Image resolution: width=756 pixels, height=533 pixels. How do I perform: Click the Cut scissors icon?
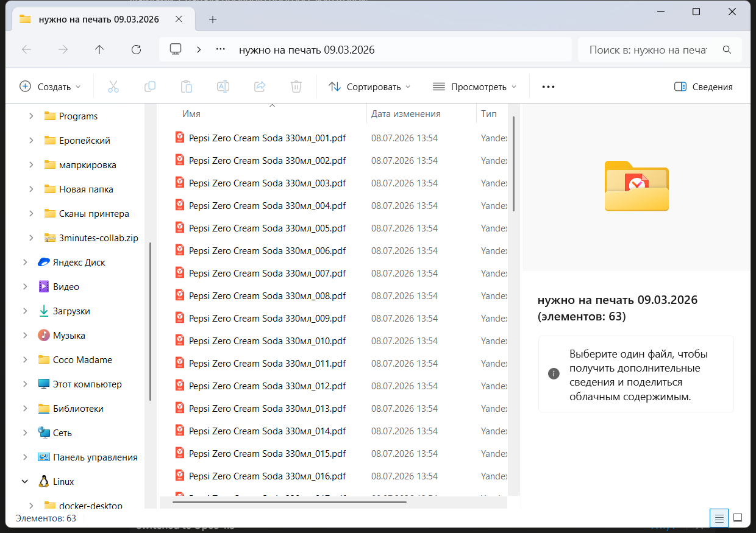click(x=113, y=86)
